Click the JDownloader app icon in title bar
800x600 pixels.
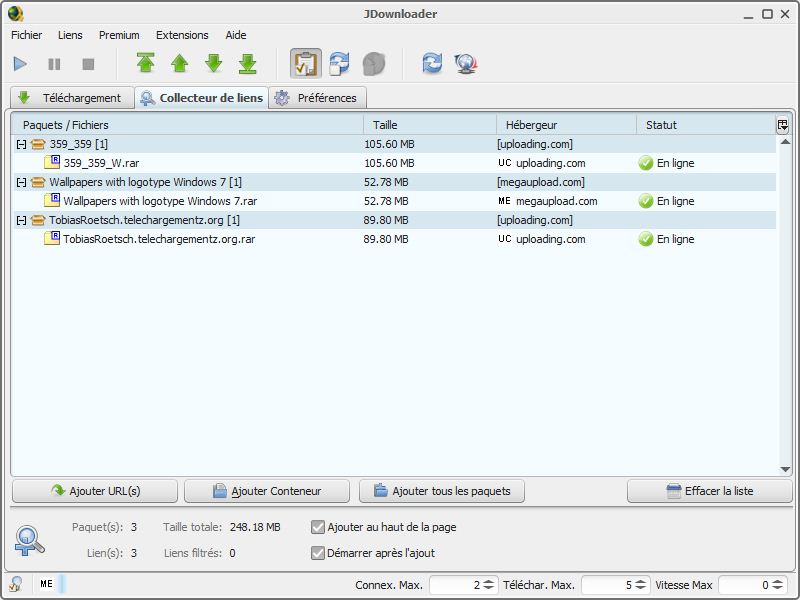16,14
